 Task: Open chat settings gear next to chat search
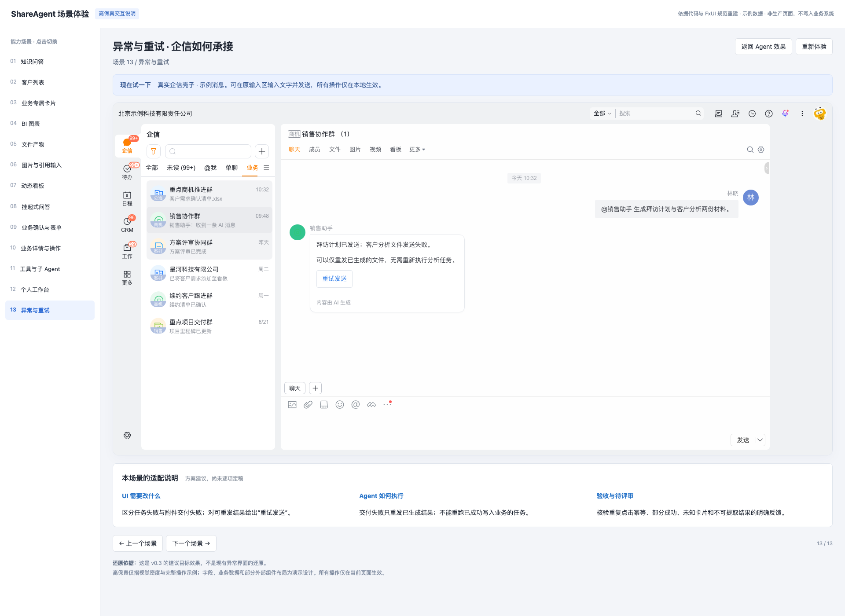pyautogui.click(x=761, y=150)
